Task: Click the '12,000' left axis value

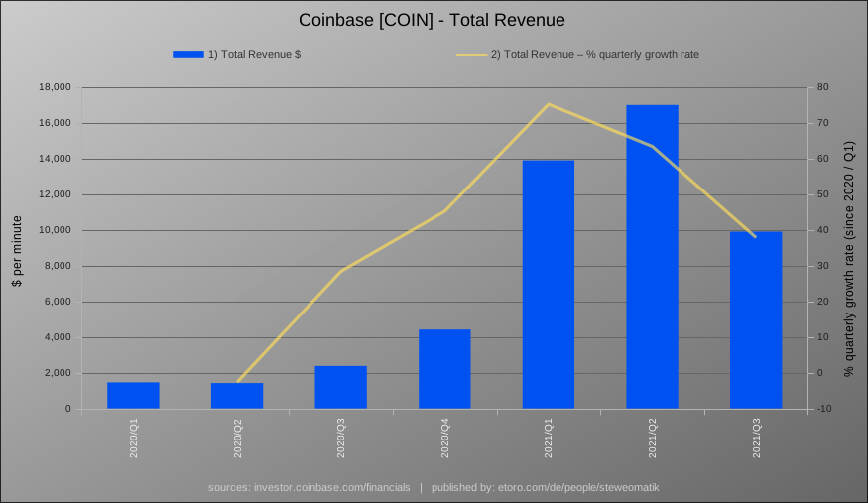Action: (55, 194)
